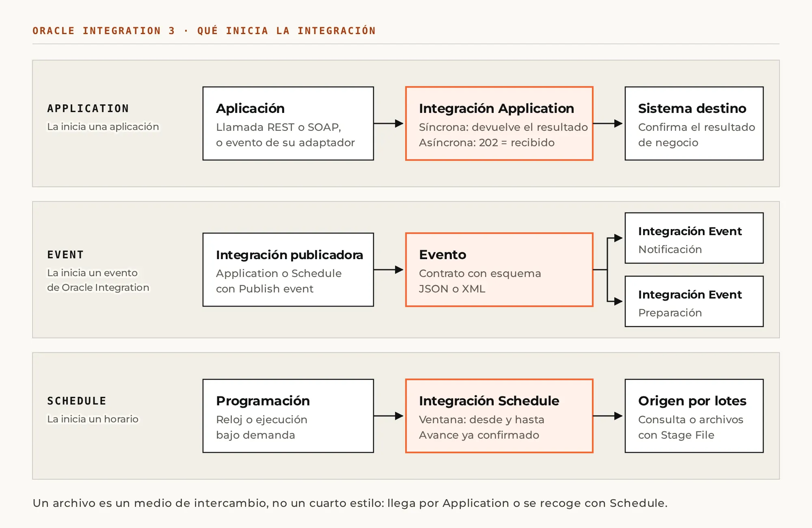This screenshot has height=528, width=812.
Task: Select the 'Aplicación' box
Action: (x=288, y=123)
